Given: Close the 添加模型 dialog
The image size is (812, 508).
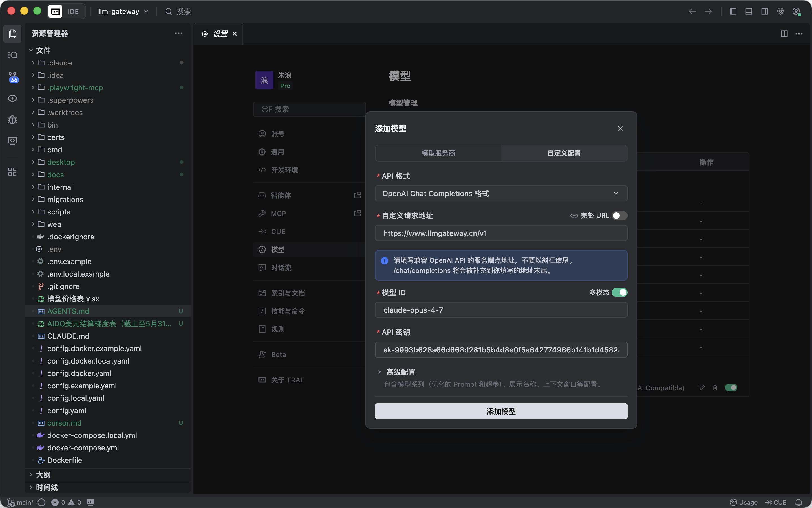Looking at the screenshot, I should 620,128.
